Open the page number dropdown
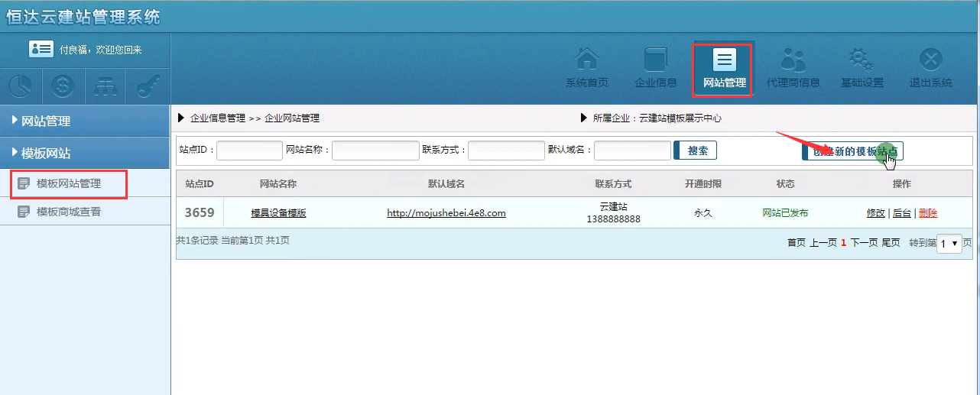The width and height of the screenshot is (980, 395). click(949, 244)
